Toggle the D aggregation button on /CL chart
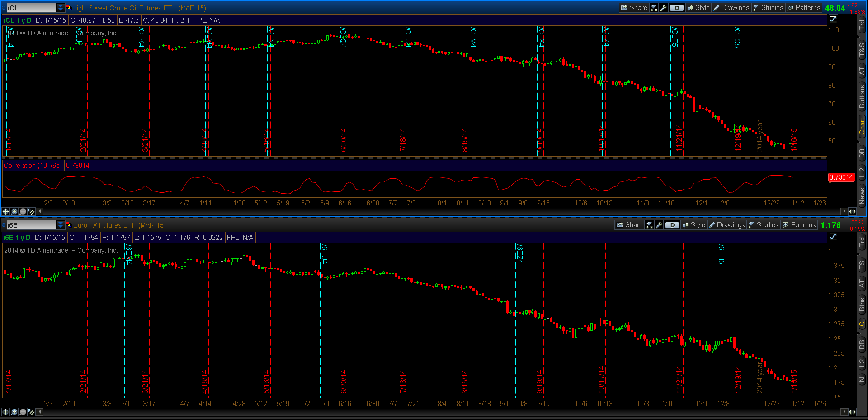Screen dimensions: 868x420 [676, 8]
